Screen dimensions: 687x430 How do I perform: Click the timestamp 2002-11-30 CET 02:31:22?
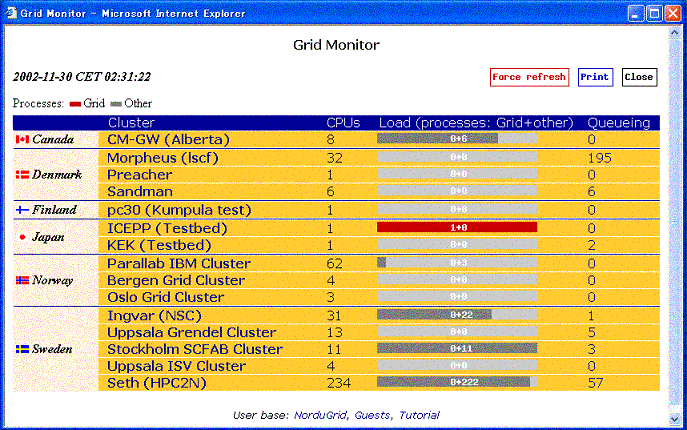point(81,77)
